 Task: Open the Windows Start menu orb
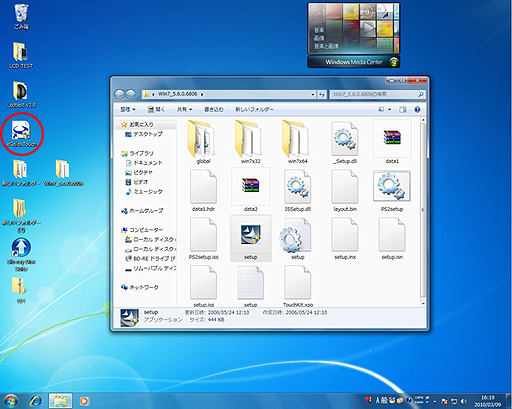click(10, 401)
